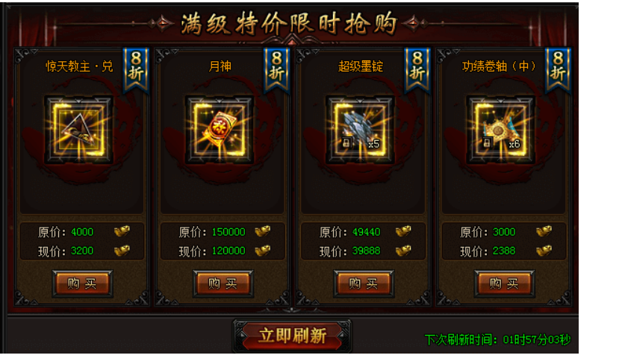Click gold ingot icon beside 现价 120000
The image size is (622, 364).
tap(263, 251)
